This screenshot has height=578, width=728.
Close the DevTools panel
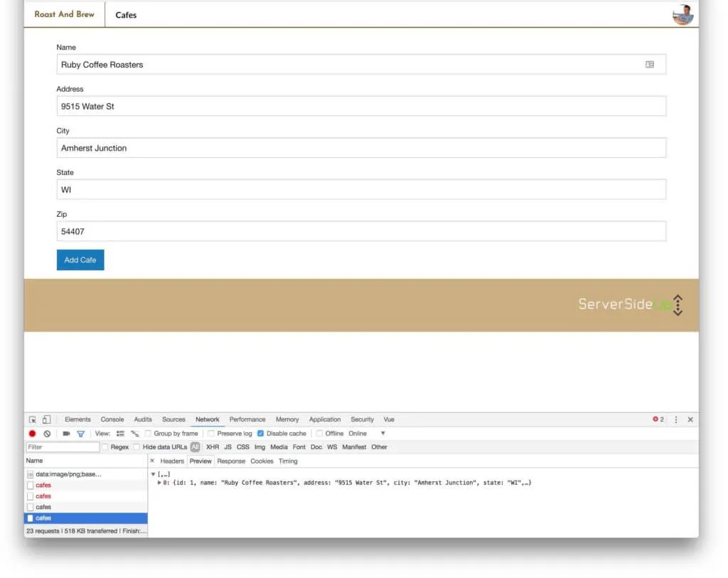pyautogui.click(x=690, y=419)
